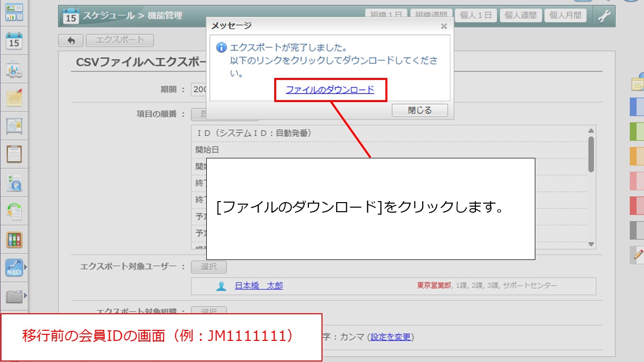Select the green color tab on right edge
This screenshot has height=362, width=644.
(x=637, y=132)
